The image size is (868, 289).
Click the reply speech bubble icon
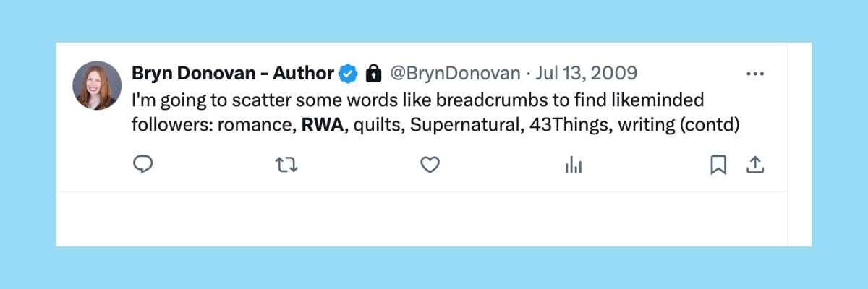(143, 165)
